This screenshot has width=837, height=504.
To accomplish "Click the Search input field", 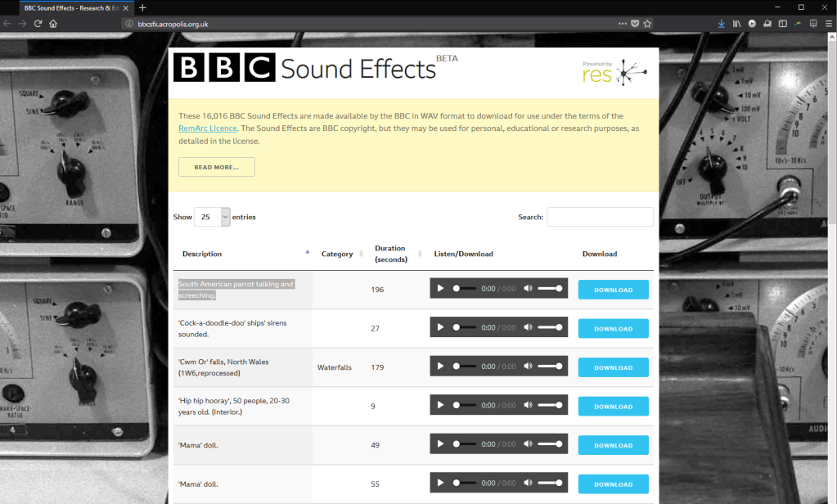I will click(600, 218).
